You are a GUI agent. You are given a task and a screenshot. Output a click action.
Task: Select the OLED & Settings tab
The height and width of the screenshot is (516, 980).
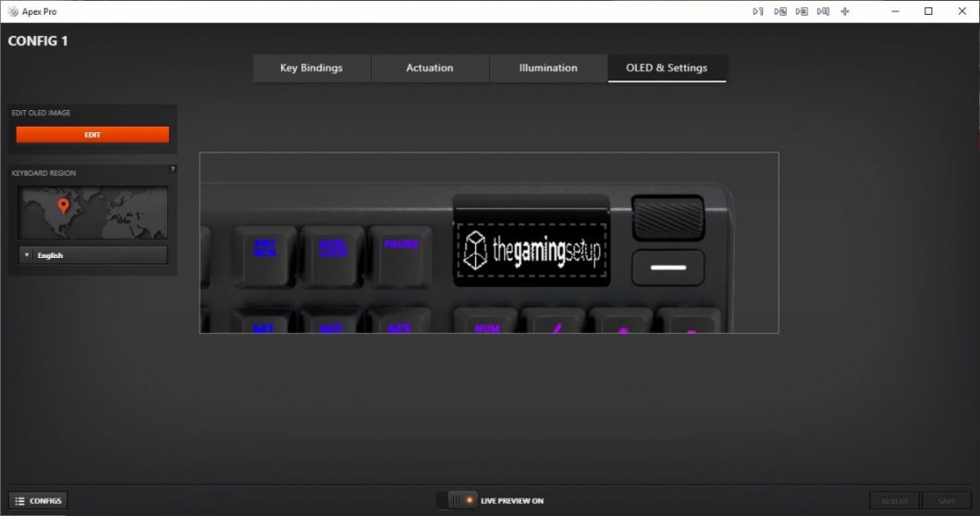click(x=667, y=68)
